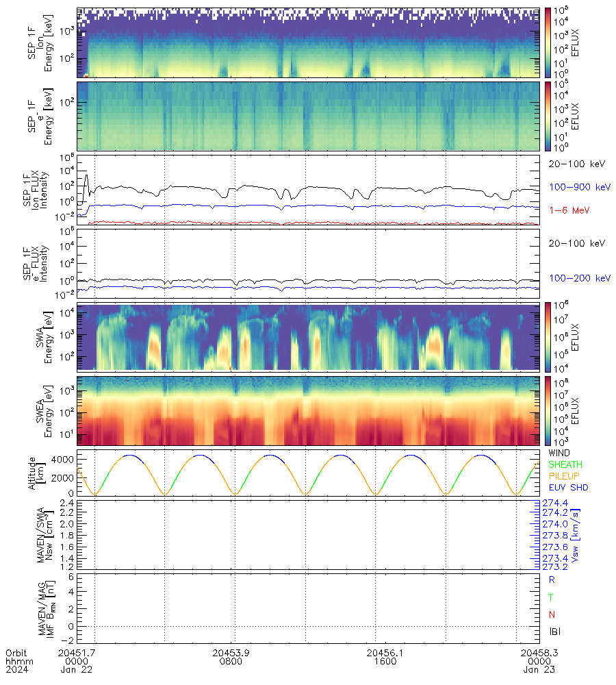Click the SWEA EFLUX color bar
The width and height of the screenshot is (616, 685).
coord(548,410)
